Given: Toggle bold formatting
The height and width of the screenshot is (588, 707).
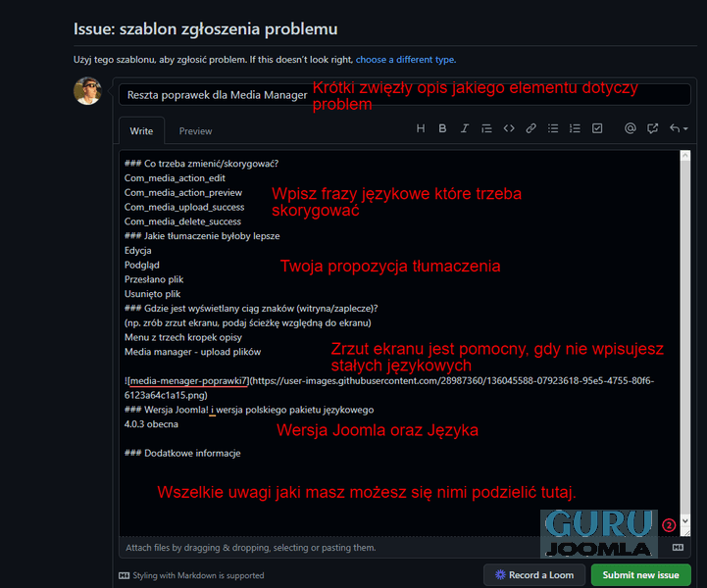Looking at the screenshot, I should [442, 128].
